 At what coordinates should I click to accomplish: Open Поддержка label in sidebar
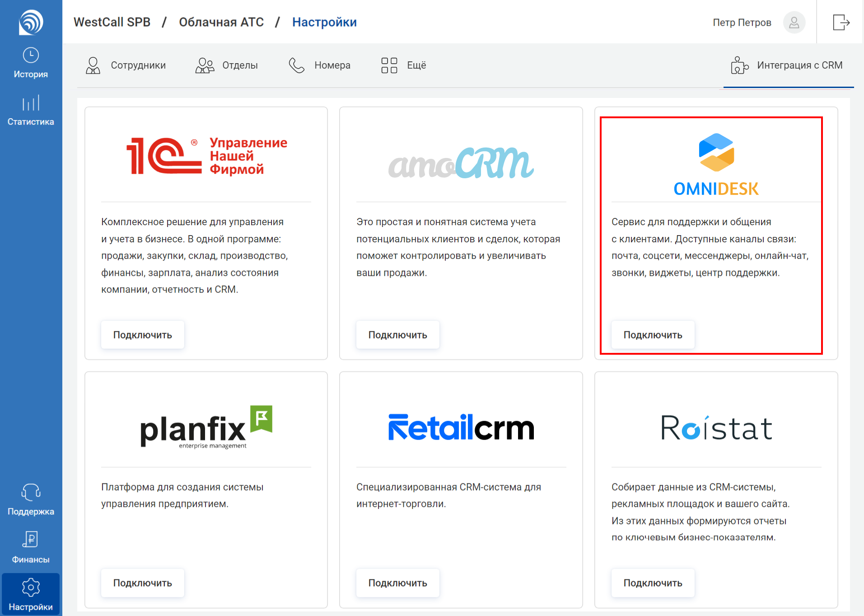pyautogui.click(x=31, y=512)
